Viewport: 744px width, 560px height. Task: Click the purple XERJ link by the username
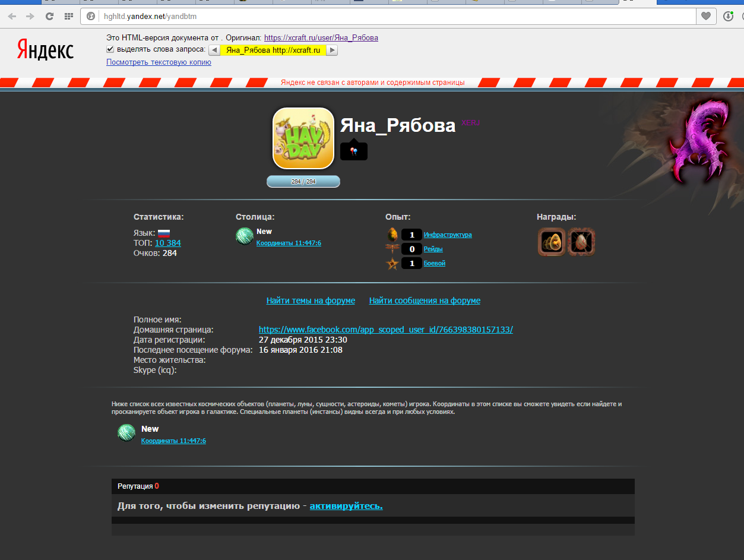470,123
